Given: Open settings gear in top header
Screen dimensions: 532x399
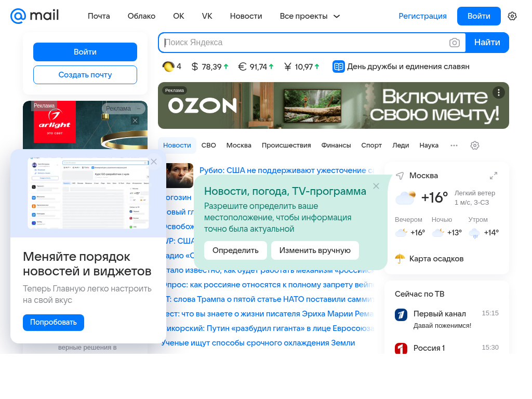Looking at the screenshot, I should [x=512, y=16].
